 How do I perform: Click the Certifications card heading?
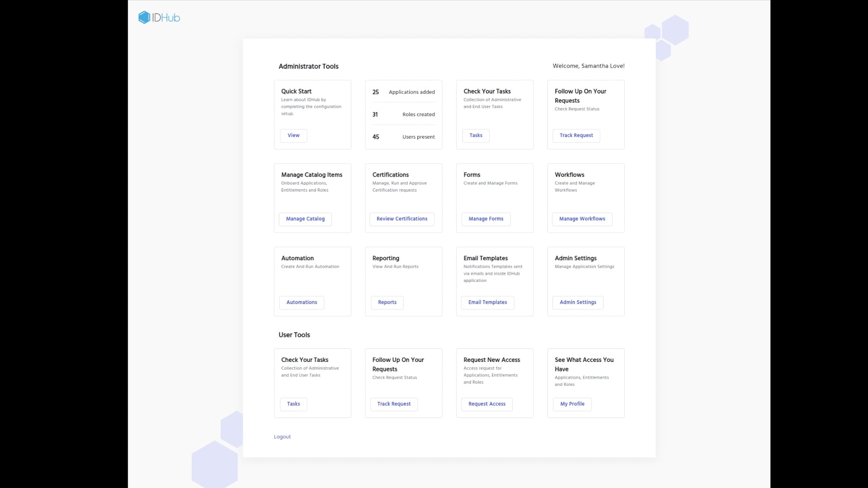tap(390, 175)
